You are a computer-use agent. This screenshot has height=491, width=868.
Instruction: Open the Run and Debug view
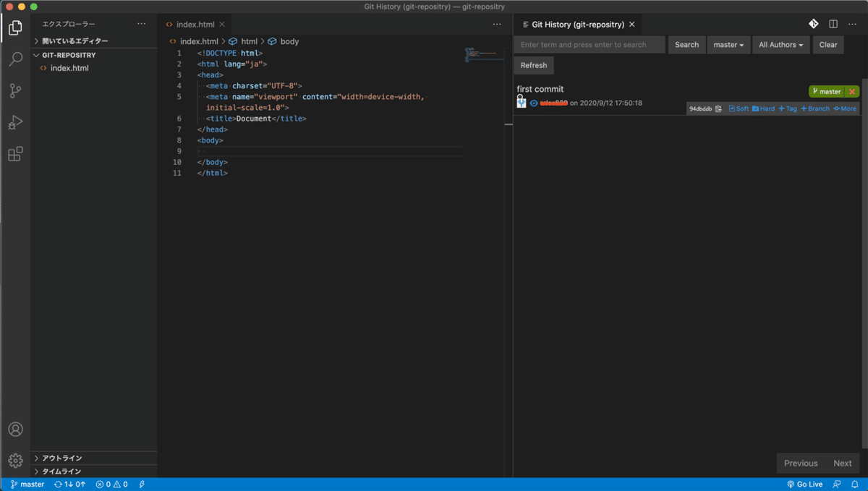[15, 123]
